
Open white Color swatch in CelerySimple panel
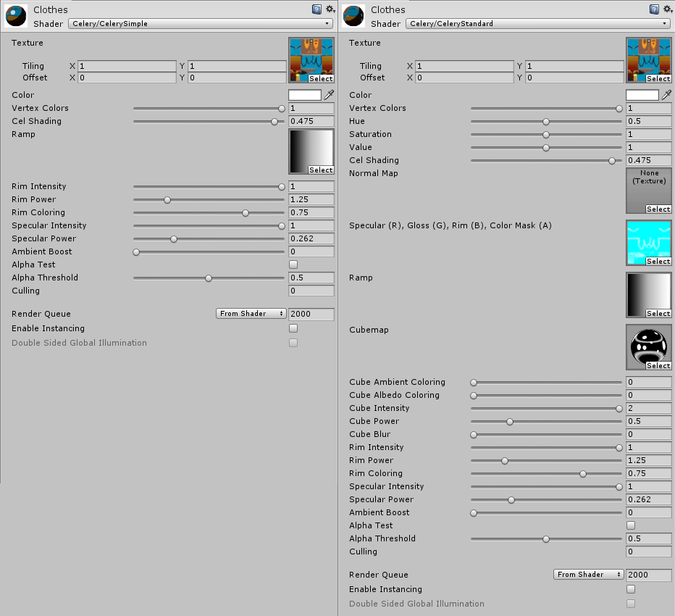(x=305, y=95)
